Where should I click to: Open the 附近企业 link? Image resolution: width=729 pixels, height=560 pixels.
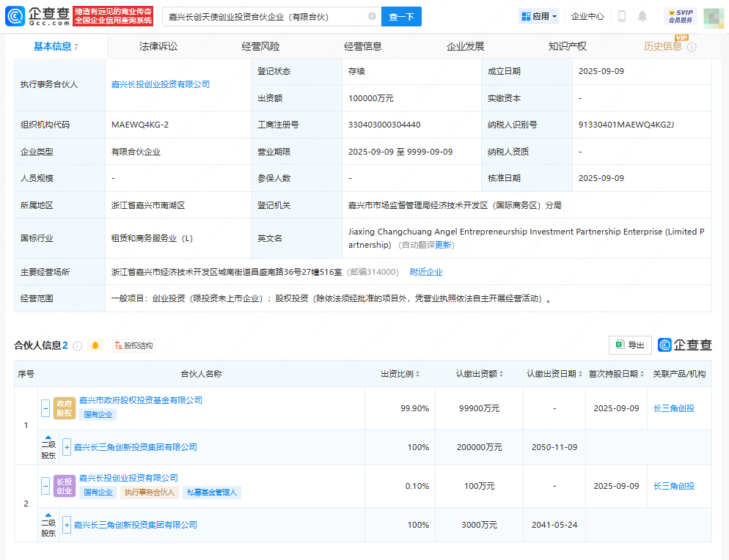coord(426,272)
